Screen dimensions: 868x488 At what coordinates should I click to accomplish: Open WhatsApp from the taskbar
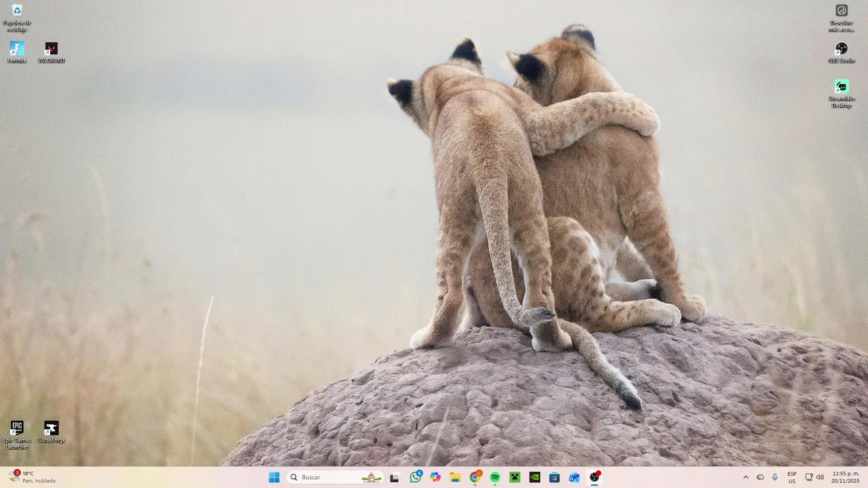click(x=416, y=477)
